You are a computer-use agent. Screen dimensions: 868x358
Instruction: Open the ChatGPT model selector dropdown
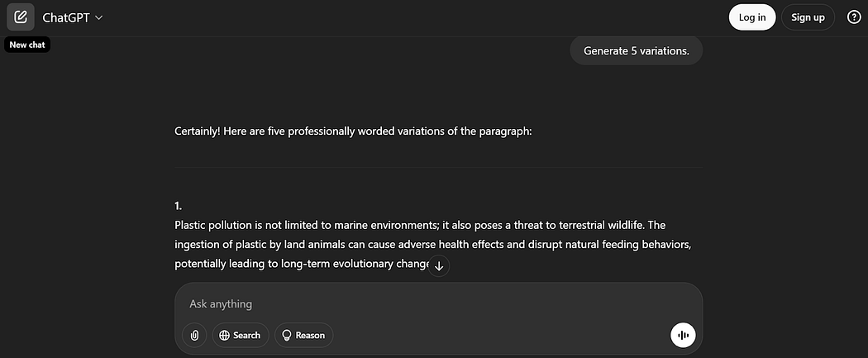pos(73,17)
